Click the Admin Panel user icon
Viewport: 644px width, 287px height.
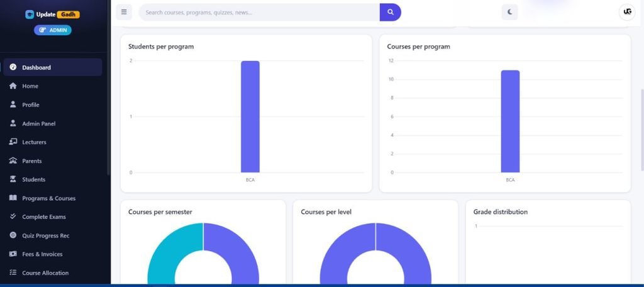click(13, 123)
